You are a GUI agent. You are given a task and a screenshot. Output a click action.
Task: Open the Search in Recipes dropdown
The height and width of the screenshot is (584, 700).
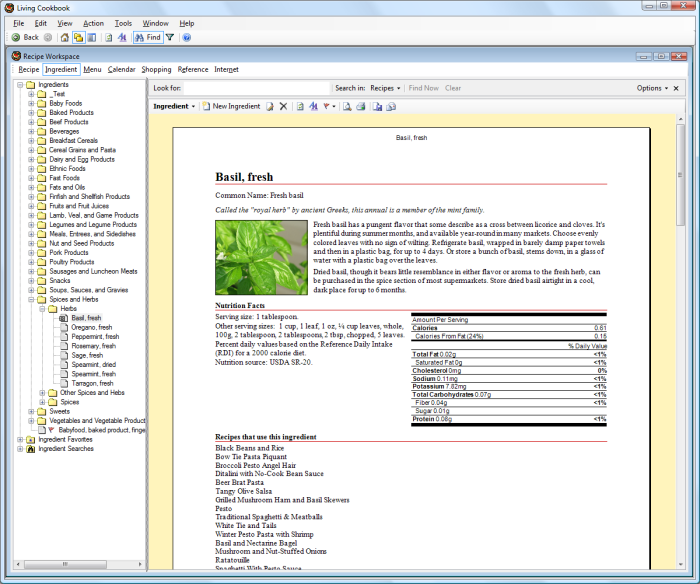click(385, 88)
